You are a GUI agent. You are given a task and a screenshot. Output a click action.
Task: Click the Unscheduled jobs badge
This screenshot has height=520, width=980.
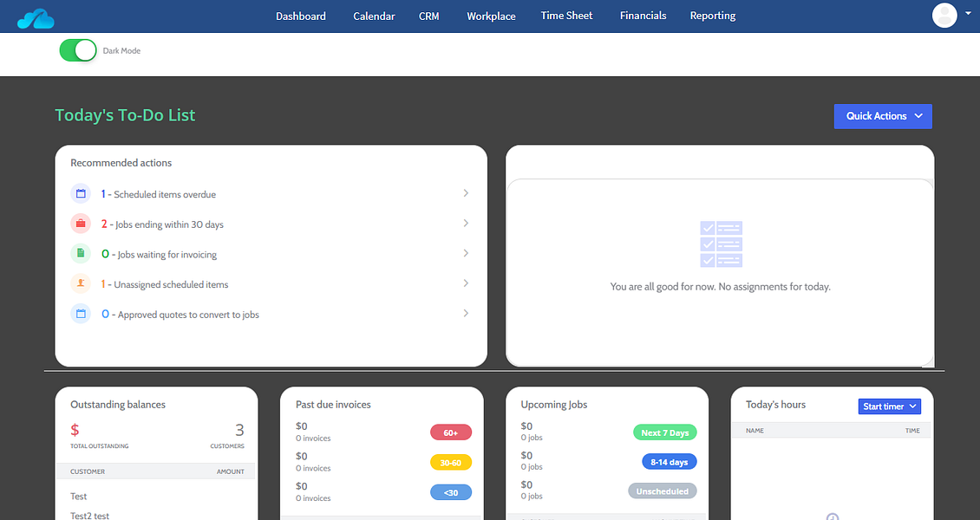click(663, 491)
